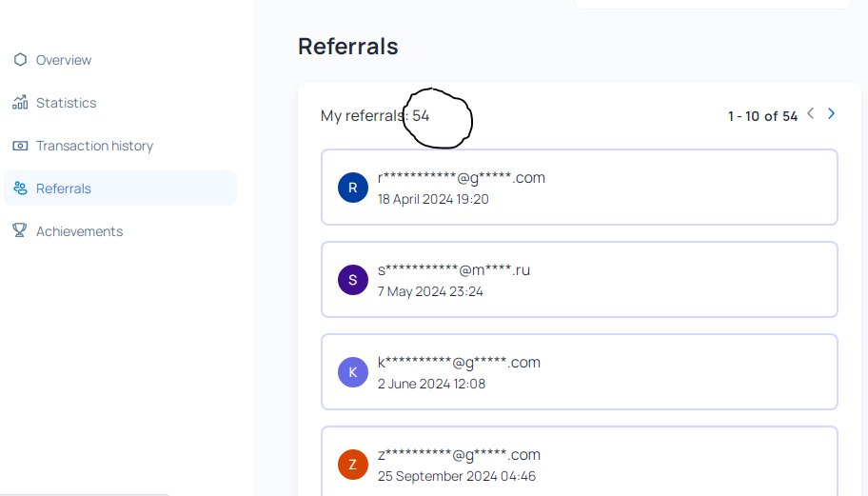Click the violet K avatar circle

pos(353,372)
